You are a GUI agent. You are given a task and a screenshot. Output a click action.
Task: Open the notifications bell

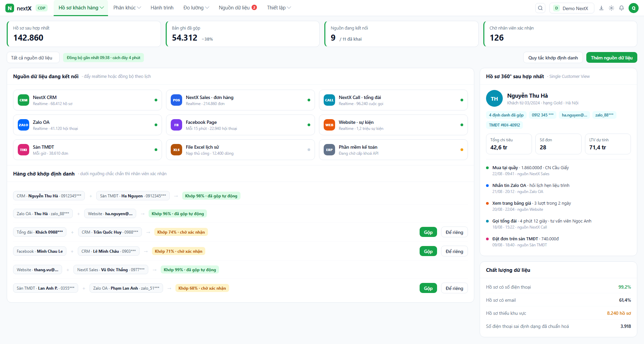[622, 8]
